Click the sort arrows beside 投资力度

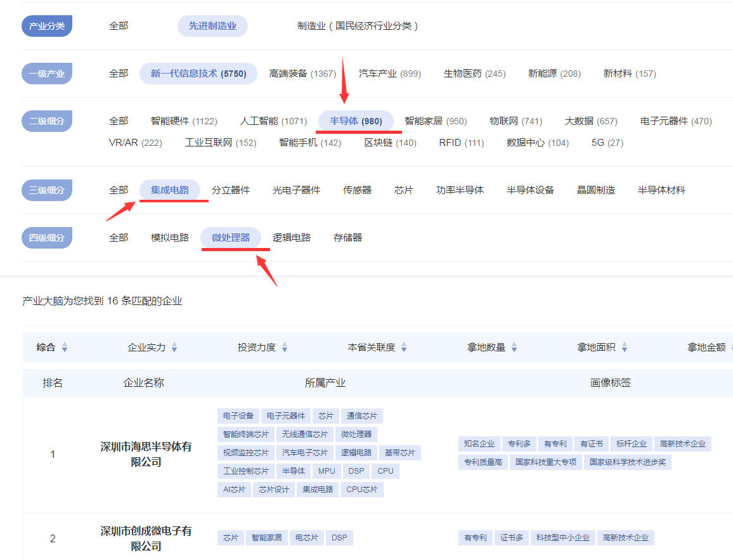(x=285, y=348)
